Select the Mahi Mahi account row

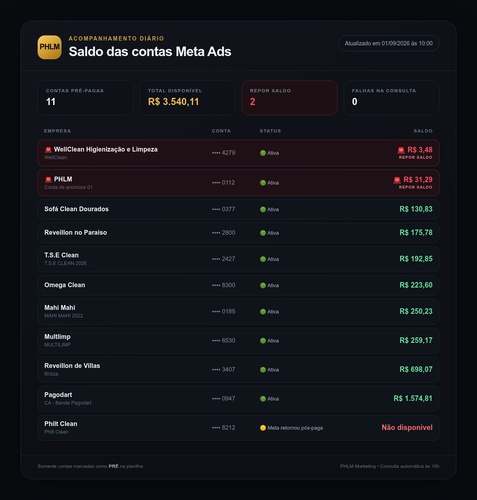pyautogui.click(x=238, y=312)
